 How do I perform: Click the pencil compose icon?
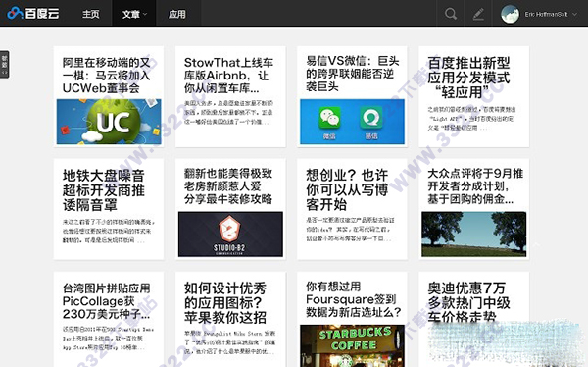(x=478, y=15)
